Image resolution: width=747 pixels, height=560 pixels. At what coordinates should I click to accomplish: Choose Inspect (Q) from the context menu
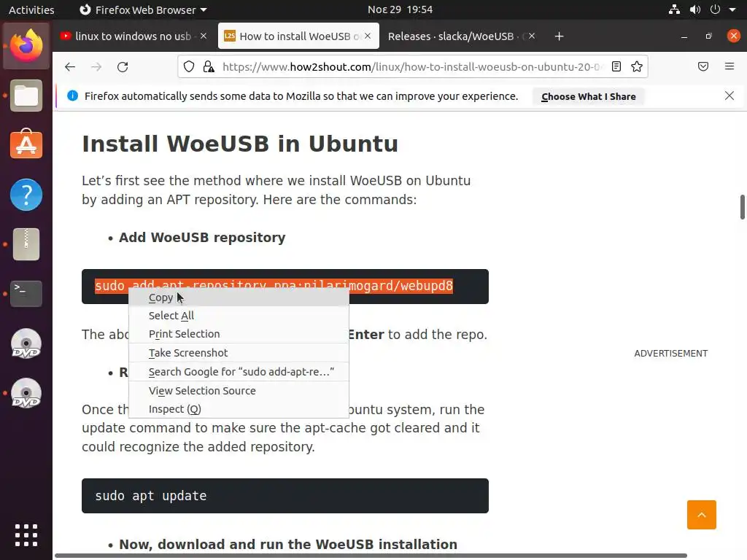pos(239,409)
